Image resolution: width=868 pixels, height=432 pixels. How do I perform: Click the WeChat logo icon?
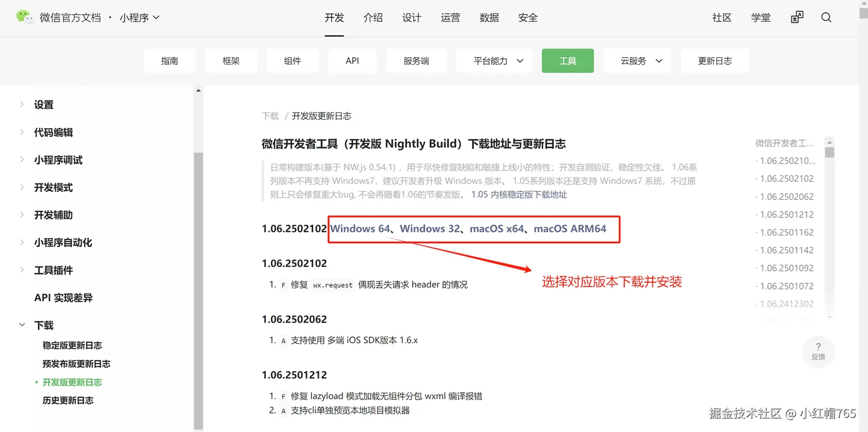coord(24,17)
